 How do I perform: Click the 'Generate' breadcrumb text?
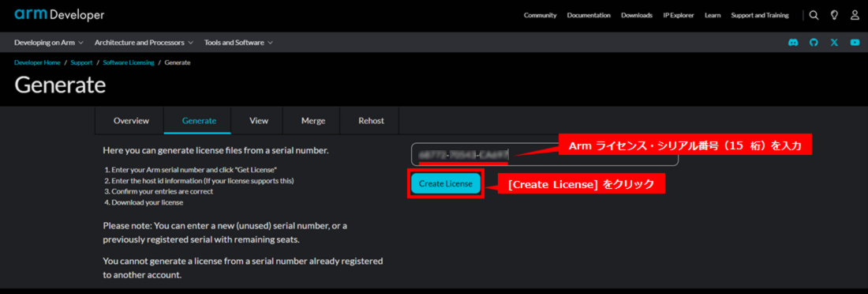pyautogui.click(x=178, y=62)
